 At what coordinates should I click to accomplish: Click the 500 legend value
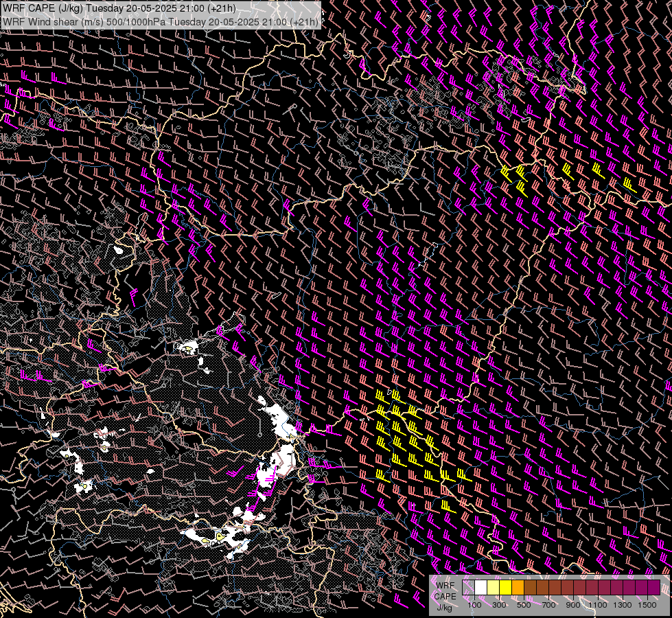click(524, 605)
